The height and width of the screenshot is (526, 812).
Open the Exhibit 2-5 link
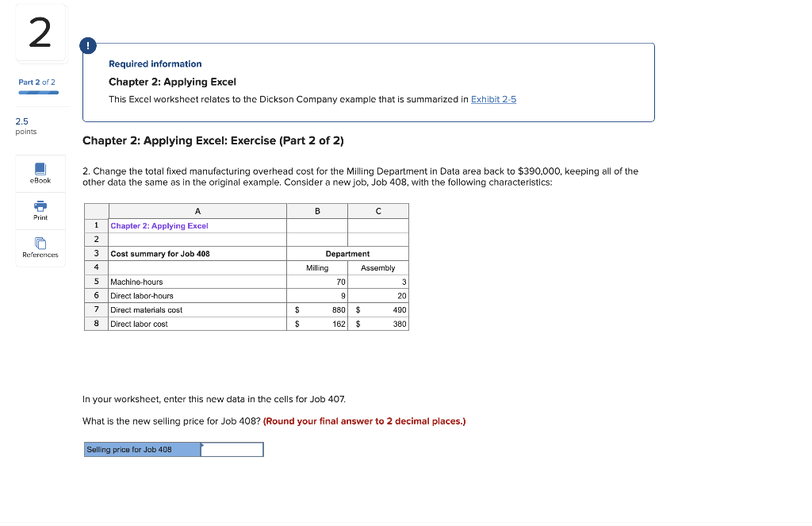click(x=493, y=99)
